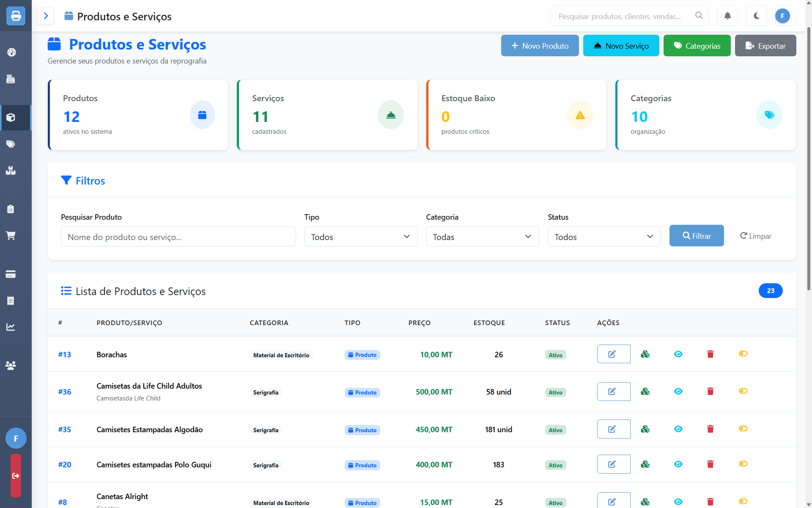
Task: Toggle status switch for Camisetas da Life Child Adultos
Action: coord(743,391)
